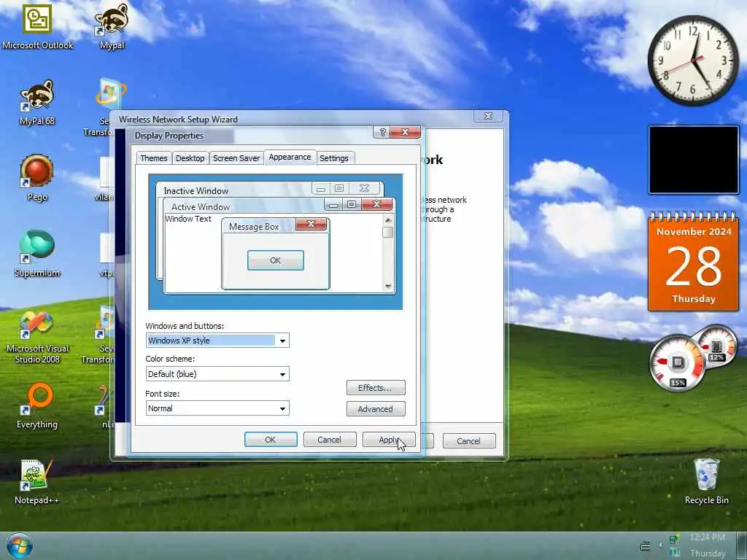Image resolution: width=747 pixels, height=560 pixels.
Task: Click the preview window scrollbar down arrow
Action: [x=388, y=286]
